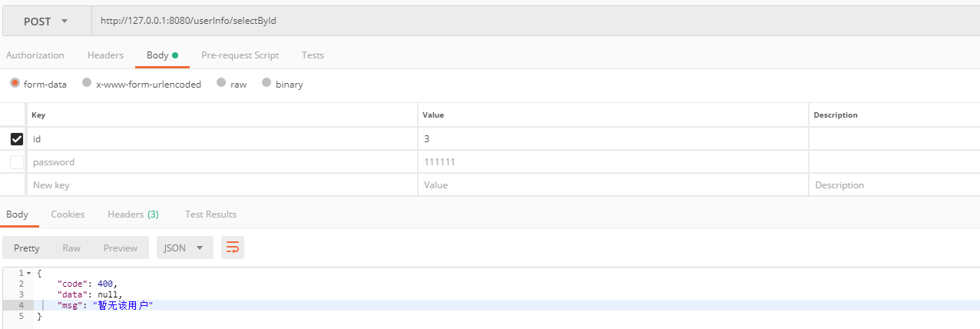Open response Headers (3) tab

(x=133, y=214)
